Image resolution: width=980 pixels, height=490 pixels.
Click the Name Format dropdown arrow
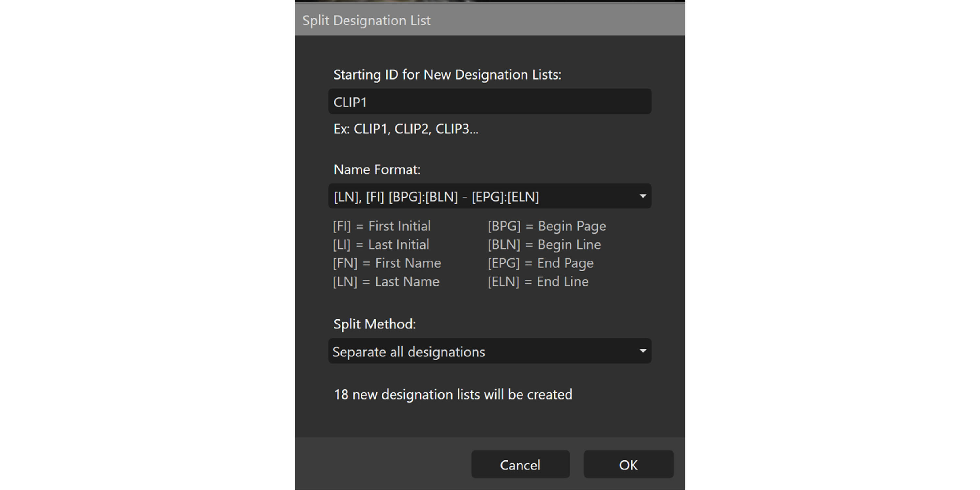click(643, 196)
